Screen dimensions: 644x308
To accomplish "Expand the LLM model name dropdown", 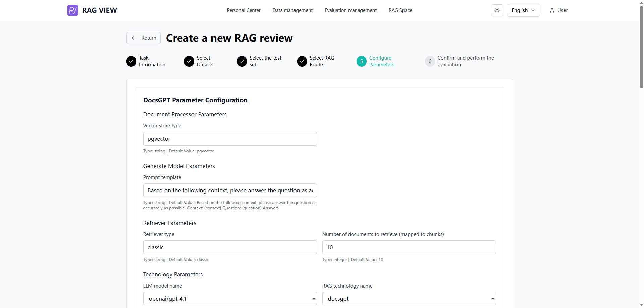I will point(230,299).
